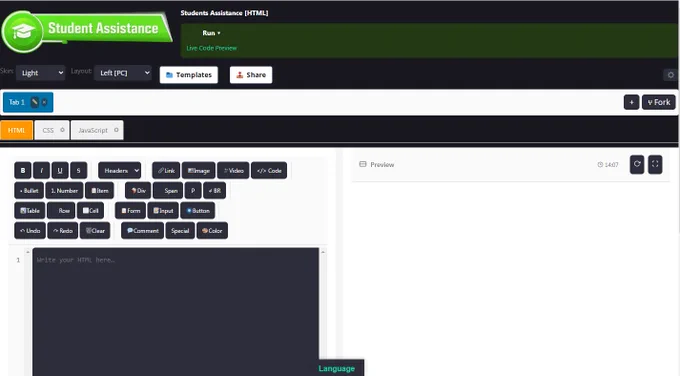Undo the last edit

30,231
